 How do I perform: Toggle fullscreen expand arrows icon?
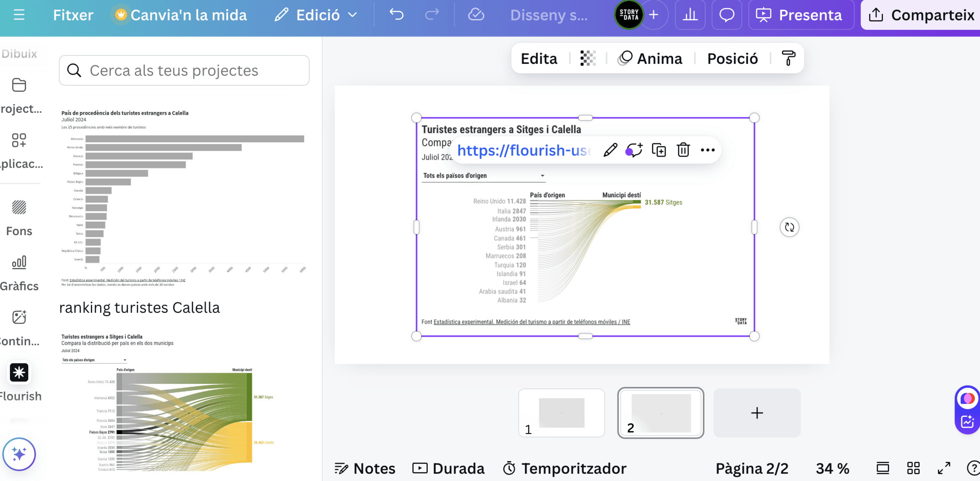tap(944, 468)
